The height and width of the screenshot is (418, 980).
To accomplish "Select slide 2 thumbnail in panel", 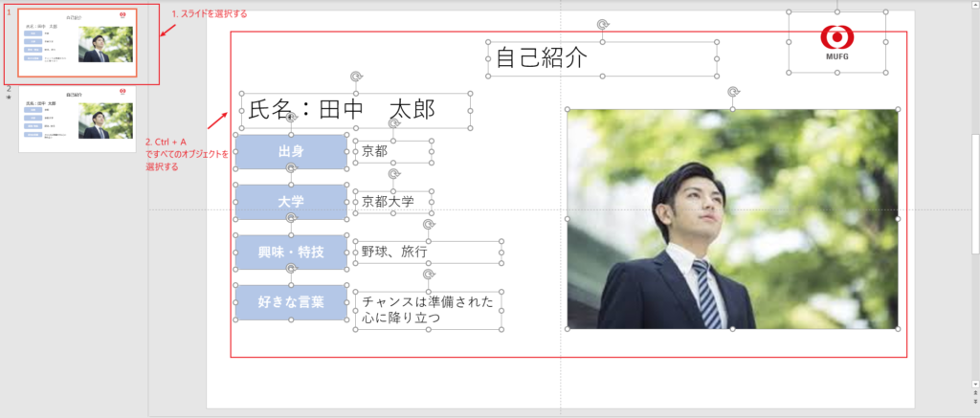I will coord(78,119).
